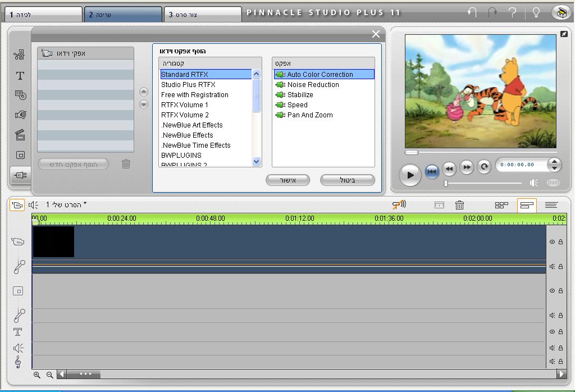Image resolution: width=575 pixels, height=392 pixels.
Task: Open the premium content box icon
Action: (x=561, y=13)
